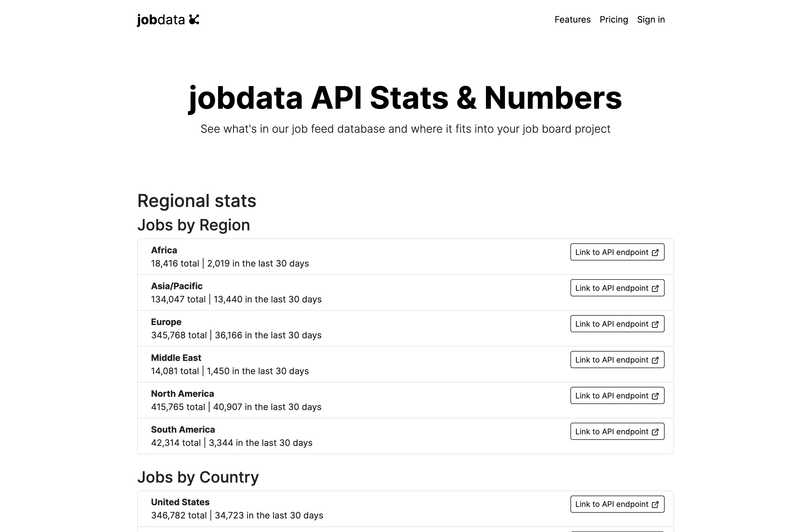Click the Africa stats '18,416 total' line
Viewport: 809px width, 532px height.
[x=230, y=264]
